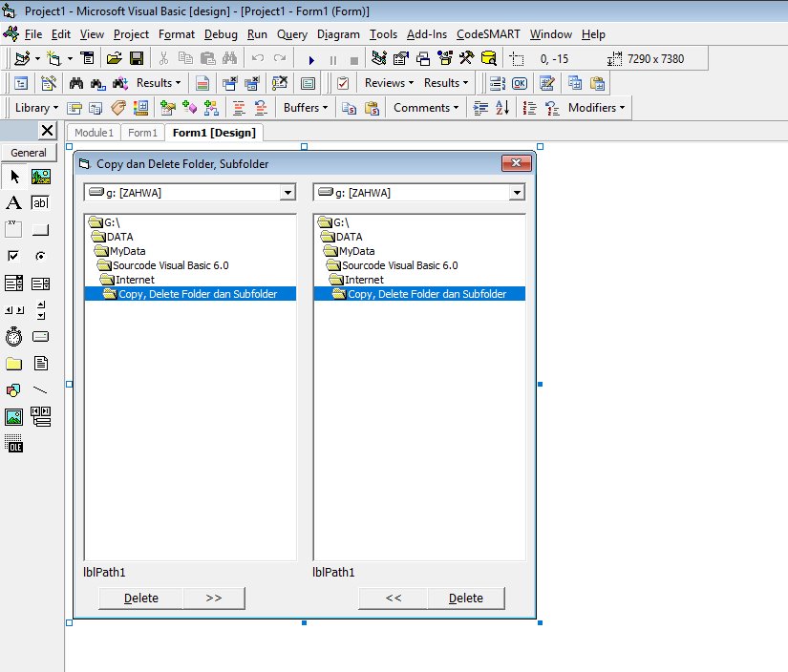Select the Line control tool
This screenshot has height=672, width=788.
[x=41, y=390]
